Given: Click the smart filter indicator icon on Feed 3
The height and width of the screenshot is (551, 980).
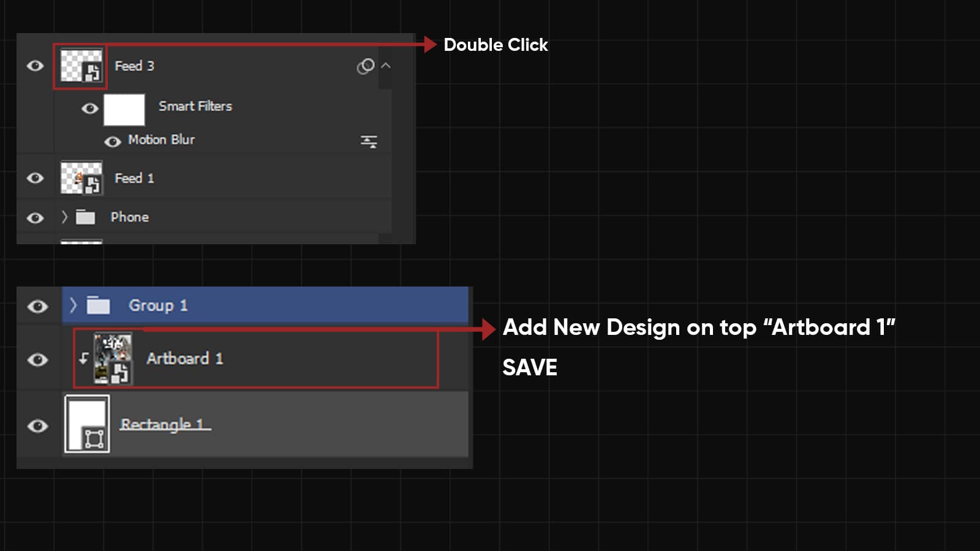Looking at the screenshot, I should (x=366, y=66).
